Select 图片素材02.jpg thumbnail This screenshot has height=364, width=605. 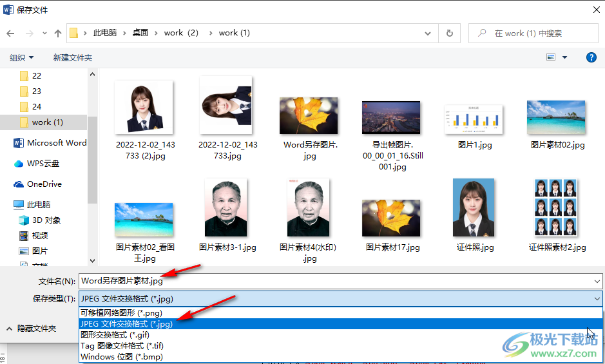[556, 117]
